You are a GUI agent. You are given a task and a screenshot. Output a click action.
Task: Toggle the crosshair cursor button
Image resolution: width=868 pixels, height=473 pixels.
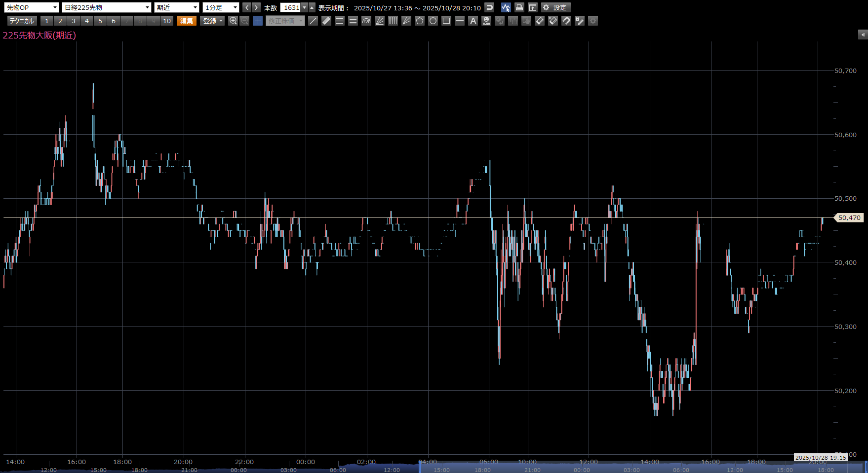tap(258, 21)
